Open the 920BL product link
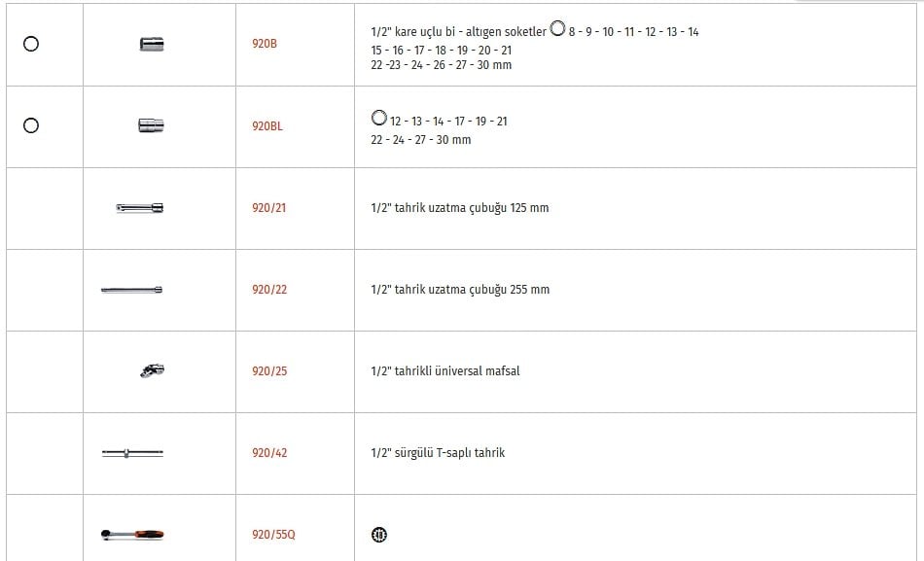Image resolution: width=924 pixels, height=561 pixels. click(267, 126)
